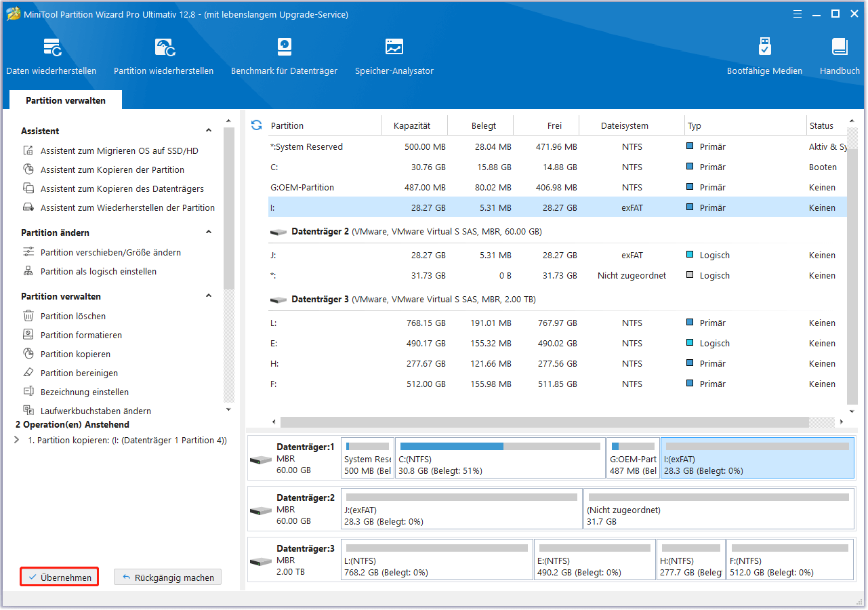The width and height of the screenshot is (868, 610).
Task: Click the Partition bereinigen eraser icon
Action: tap(28, 373)
